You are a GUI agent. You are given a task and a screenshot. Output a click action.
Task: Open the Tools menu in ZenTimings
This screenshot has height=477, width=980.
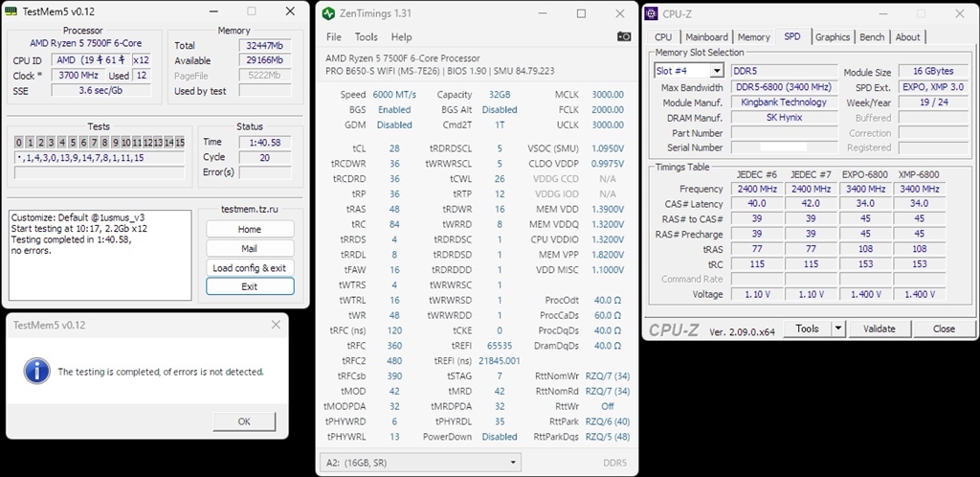coord(367,37)
